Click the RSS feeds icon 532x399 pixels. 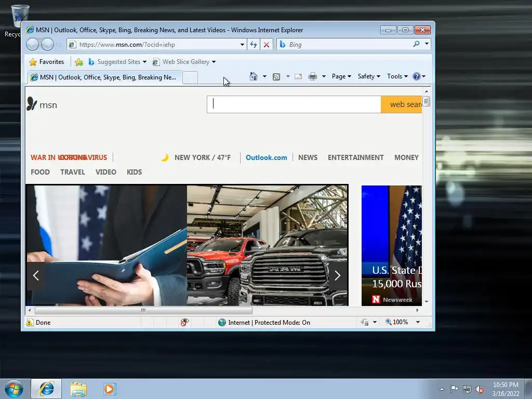click(x=276, y=77)
